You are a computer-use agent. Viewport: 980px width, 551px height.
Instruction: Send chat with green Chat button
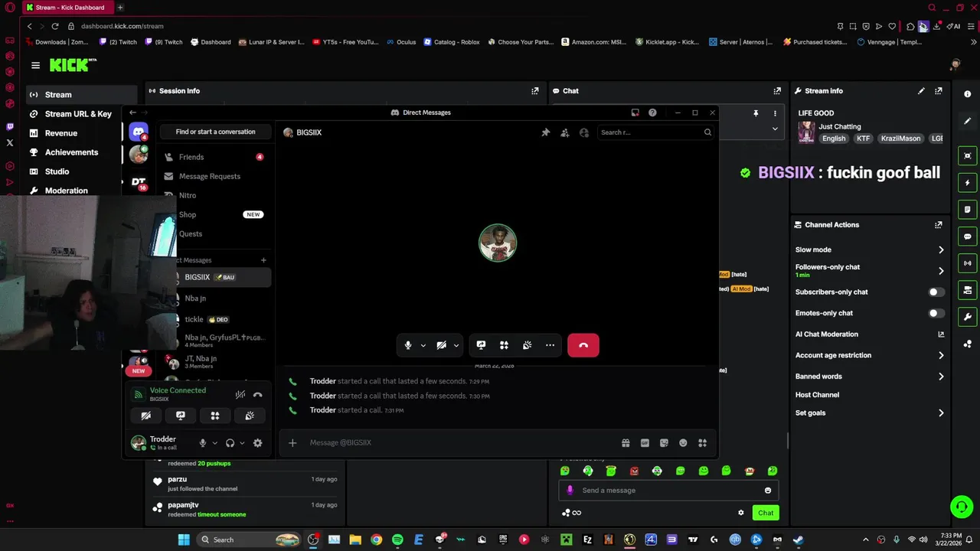[x=766, y=513]
